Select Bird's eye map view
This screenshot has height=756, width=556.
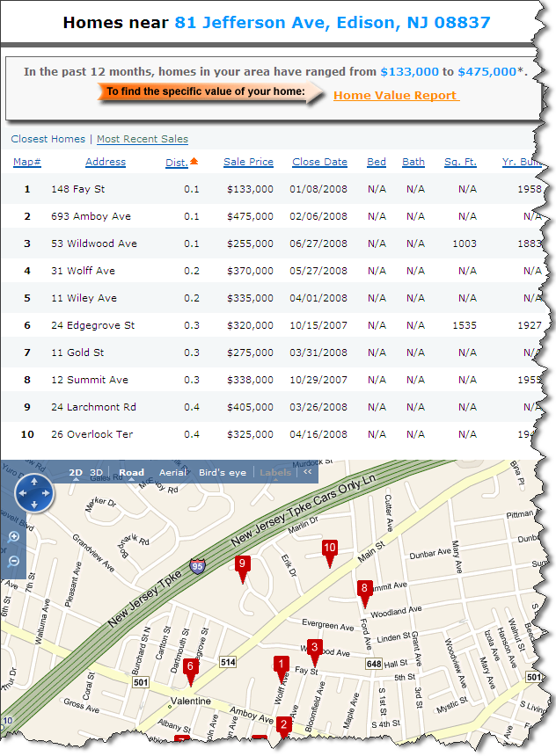(223, 473)
